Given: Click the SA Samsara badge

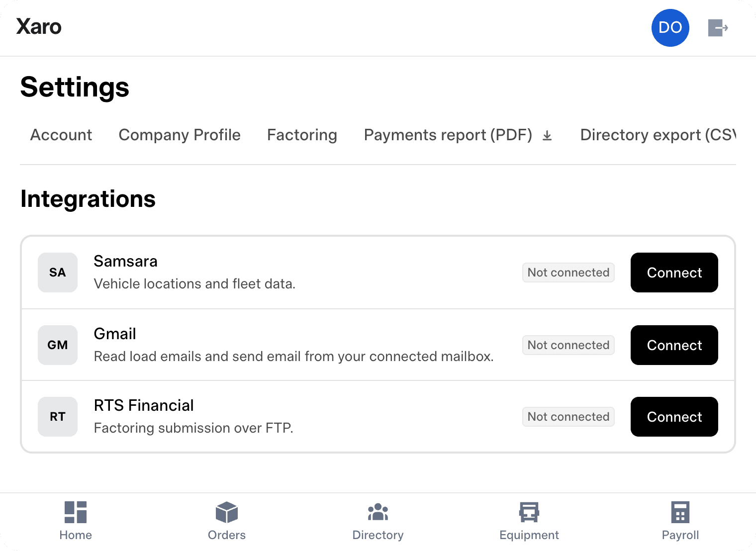Looking at the screenshot, I should pos(58,273).
